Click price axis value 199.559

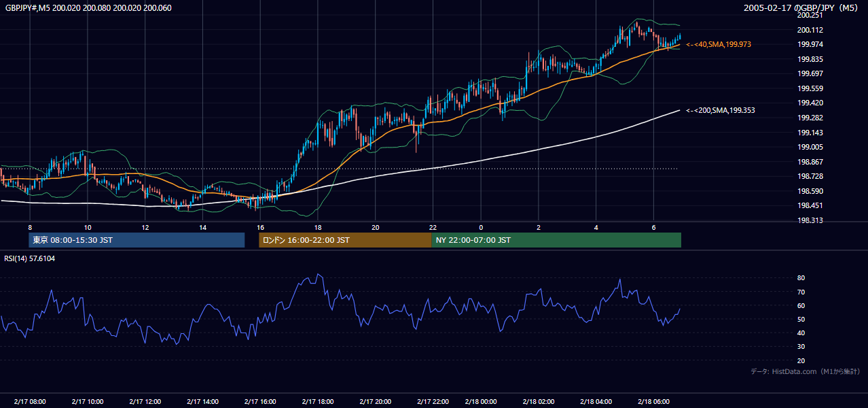810,88
